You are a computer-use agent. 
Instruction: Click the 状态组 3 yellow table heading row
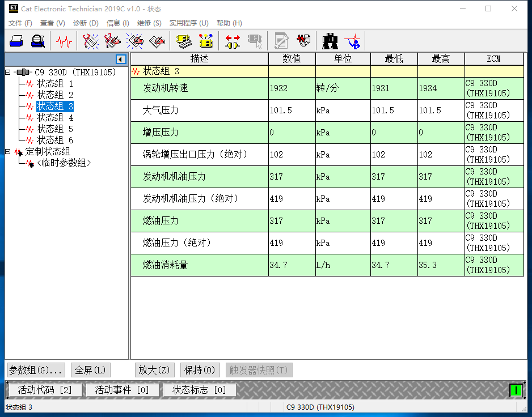pyautogui.click(x=327, y=71)
